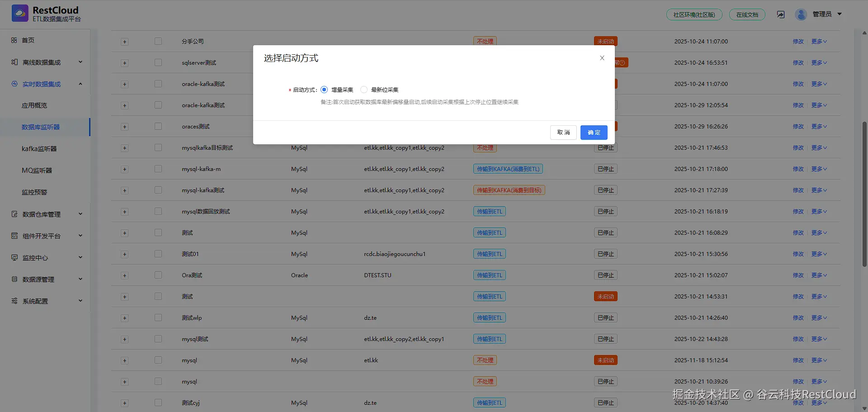Click the 数据仓库管理 sidebar icon
Image resolution: width=868 pixels, height=412 pixels.
(14, 213)
